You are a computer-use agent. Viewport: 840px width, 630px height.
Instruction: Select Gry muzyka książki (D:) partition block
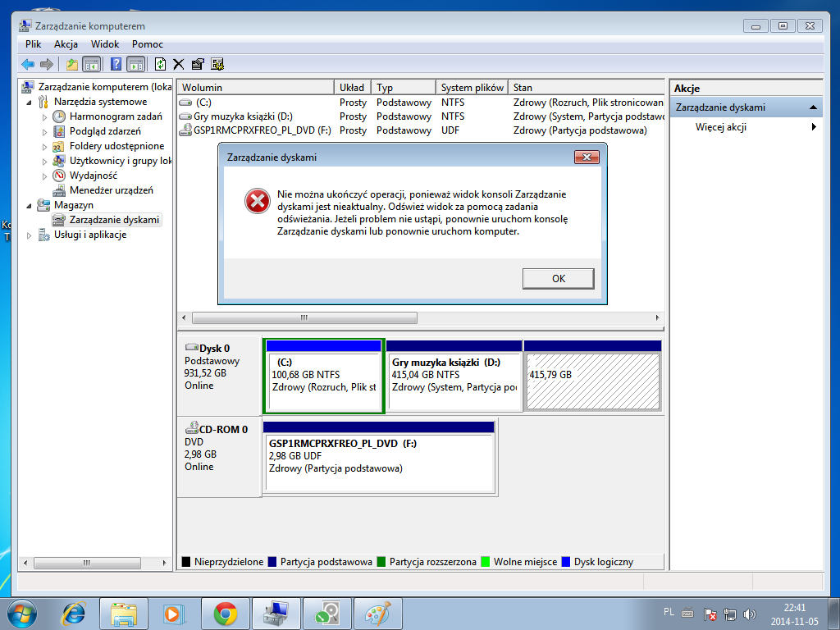point(454,376)
